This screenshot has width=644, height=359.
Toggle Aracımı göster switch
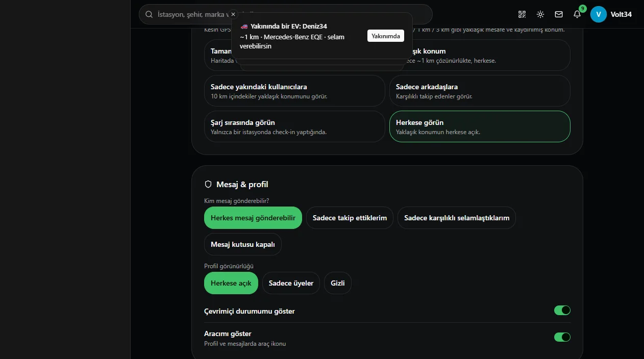click(x=562, y=337)
